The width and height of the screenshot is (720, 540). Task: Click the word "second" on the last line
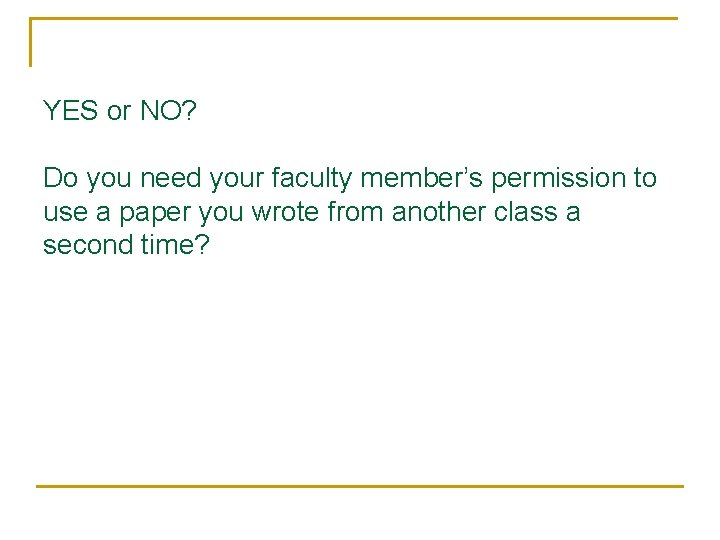coord(85,246)
